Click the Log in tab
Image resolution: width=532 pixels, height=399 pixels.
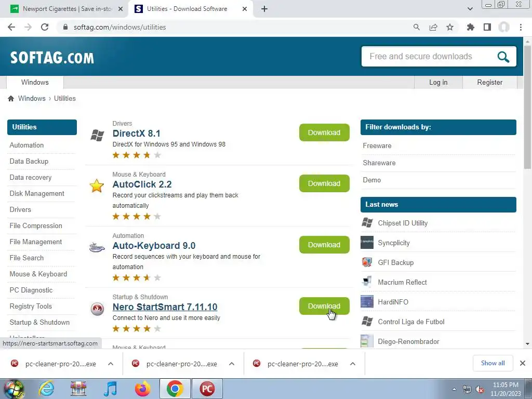[x=438, y=83]
